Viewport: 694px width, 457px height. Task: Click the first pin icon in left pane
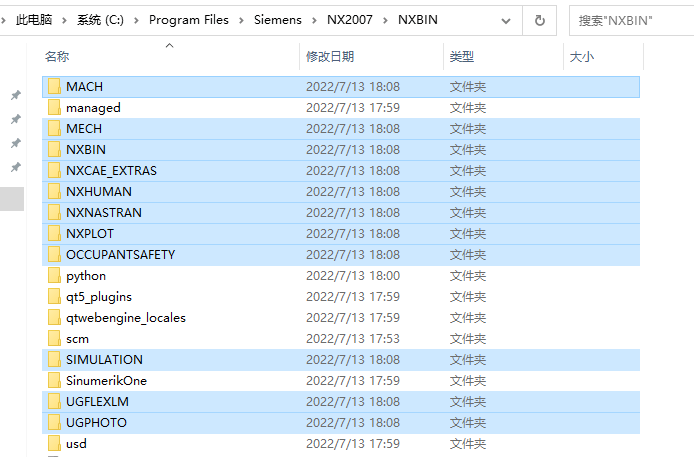(x=15, y=96)
